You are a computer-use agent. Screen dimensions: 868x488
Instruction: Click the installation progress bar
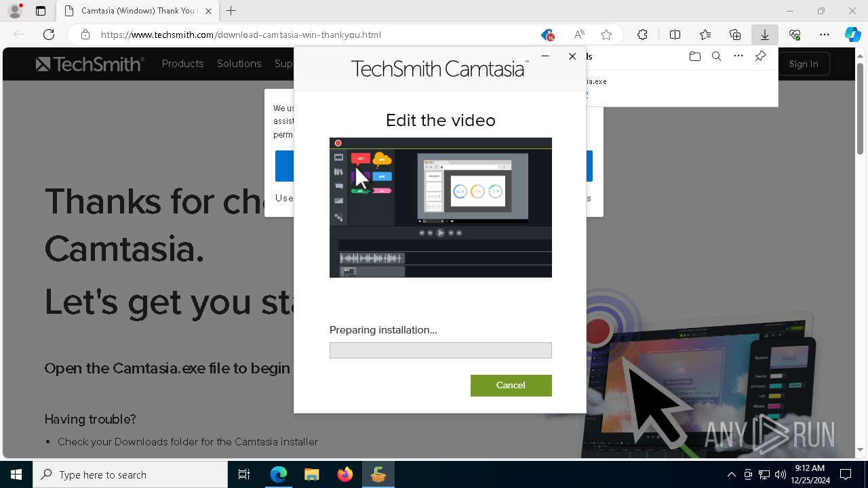pos(440,350)
